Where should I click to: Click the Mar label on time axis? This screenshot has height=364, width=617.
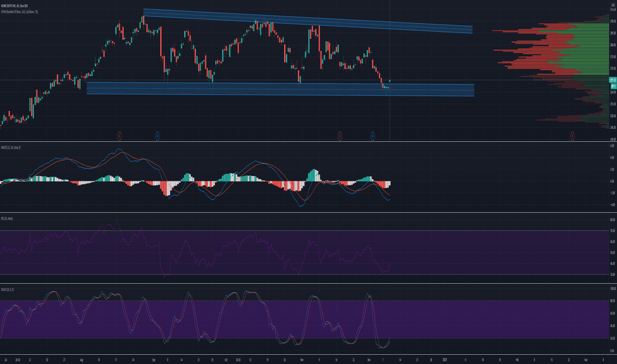[586, 359]
